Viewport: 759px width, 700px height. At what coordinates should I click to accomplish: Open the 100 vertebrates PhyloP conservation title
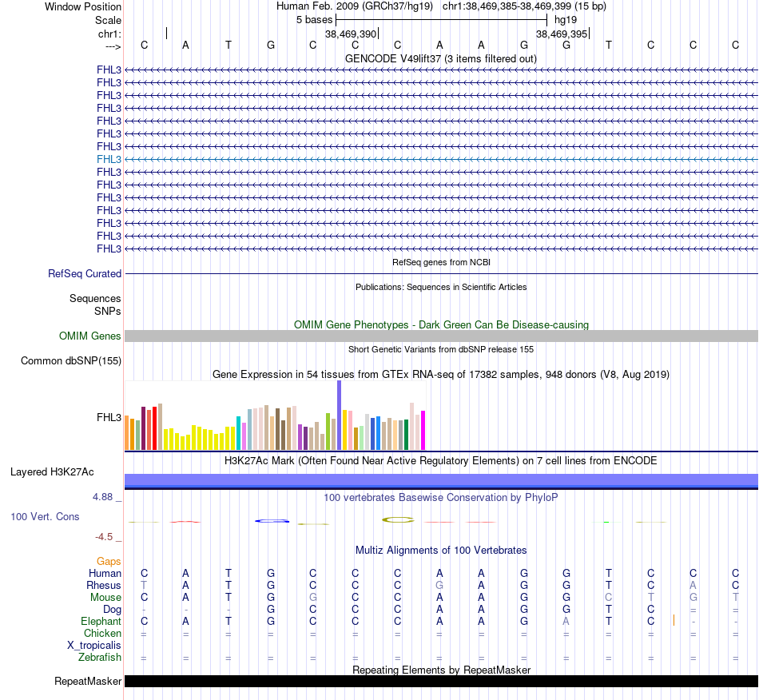tap(441, 497)
